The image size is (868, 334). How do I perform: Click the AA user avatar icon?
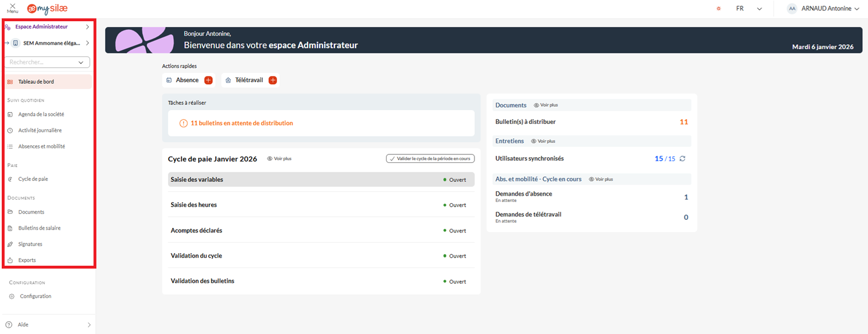792,9
